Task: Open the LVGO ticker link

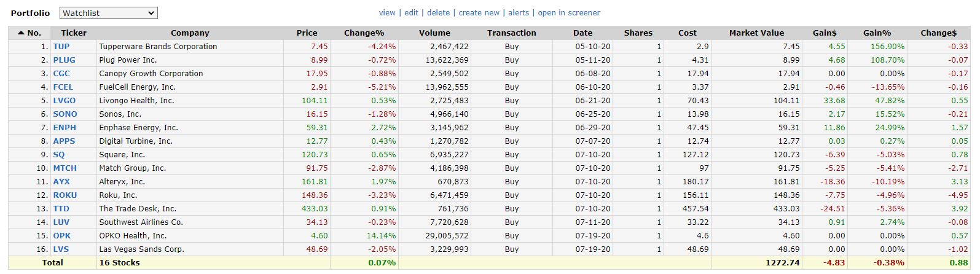Action: pos(64,101)
